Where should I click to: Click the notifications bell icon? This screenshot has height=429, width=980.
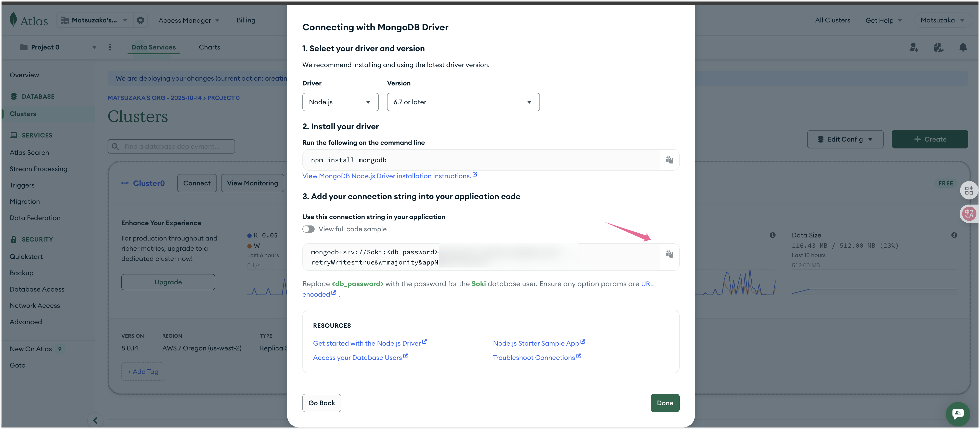coord(963,47)
